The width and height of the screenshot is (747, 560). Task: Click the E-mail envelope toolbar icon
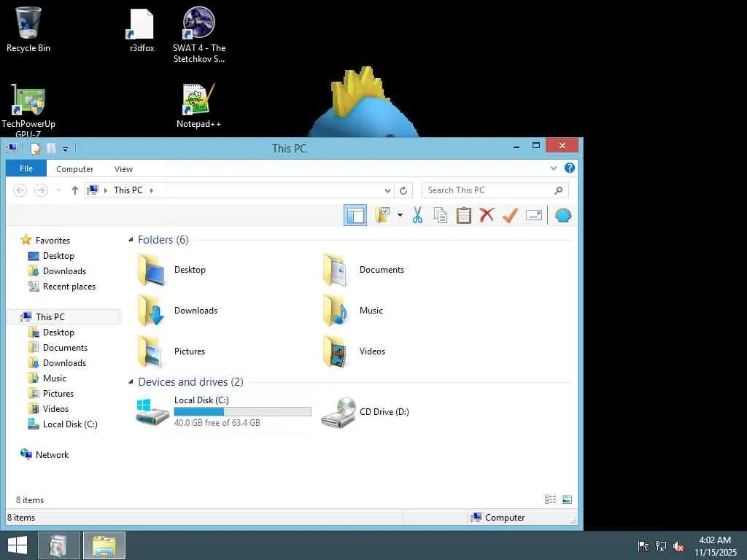point(533,215)
